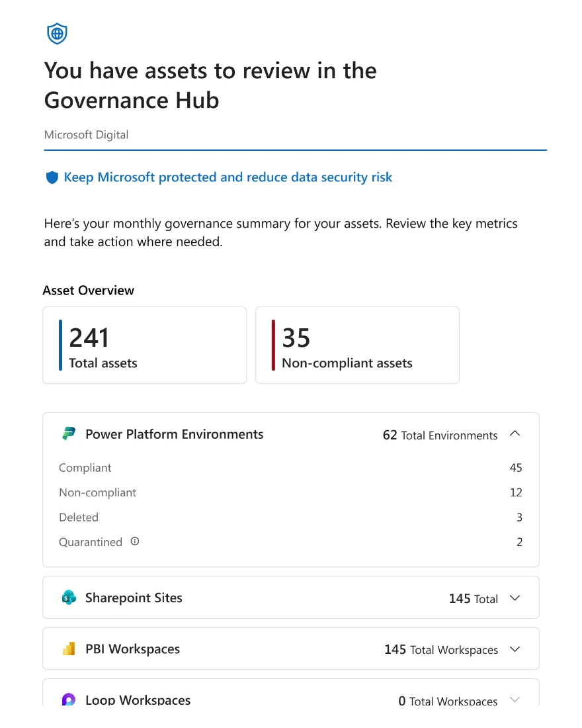
Task: Click the Sharepoint Sites icon
Action: 69,598
